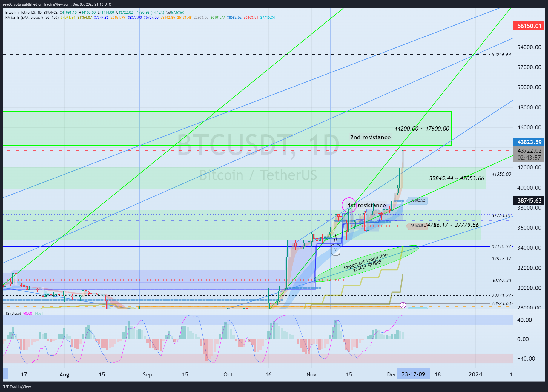
Task: Click the 34110.32 line label
Action: (x=501, y=247)
